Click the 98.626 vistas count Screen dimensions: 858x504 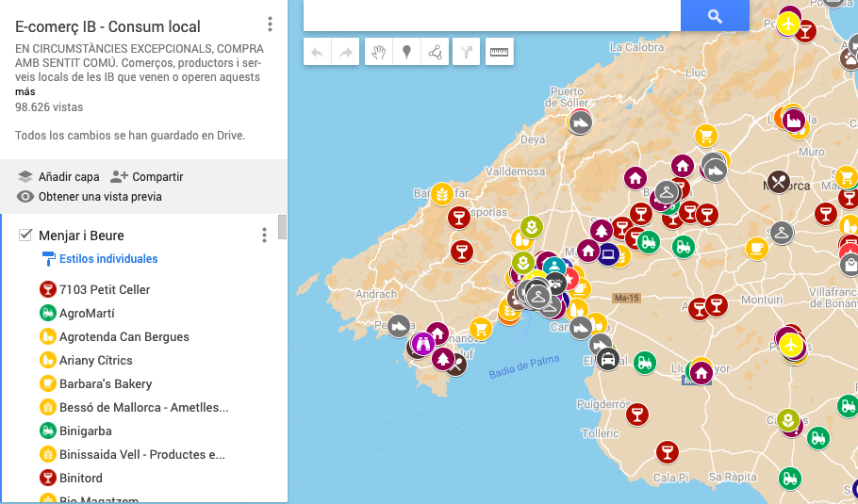(49, 106)
